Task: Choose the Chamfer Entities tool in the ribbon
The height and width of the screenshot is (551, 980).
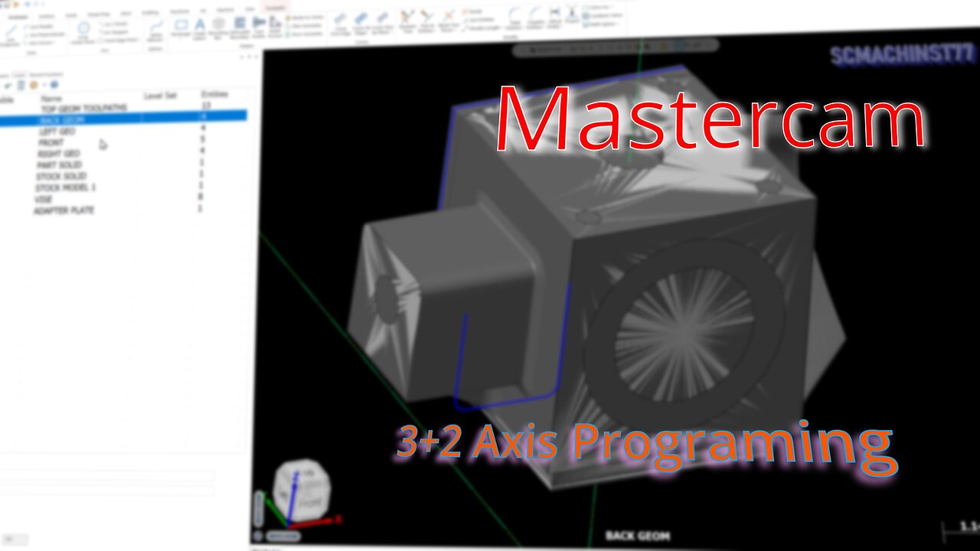Action: pyautogui.click(x=536, y=17)
